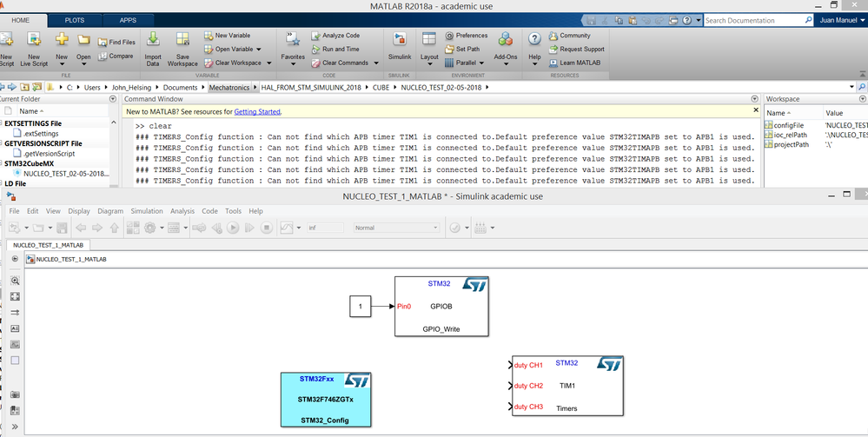Click the Simulink stop time field
The height and width of the screenshot is (437, 868).
pyautogui.click(x=326, y=228)
